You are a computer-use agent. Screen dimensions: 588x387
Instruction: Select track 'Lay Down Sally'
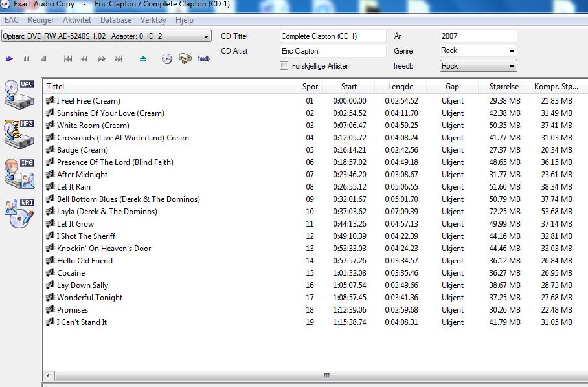(x=82, y=285)
